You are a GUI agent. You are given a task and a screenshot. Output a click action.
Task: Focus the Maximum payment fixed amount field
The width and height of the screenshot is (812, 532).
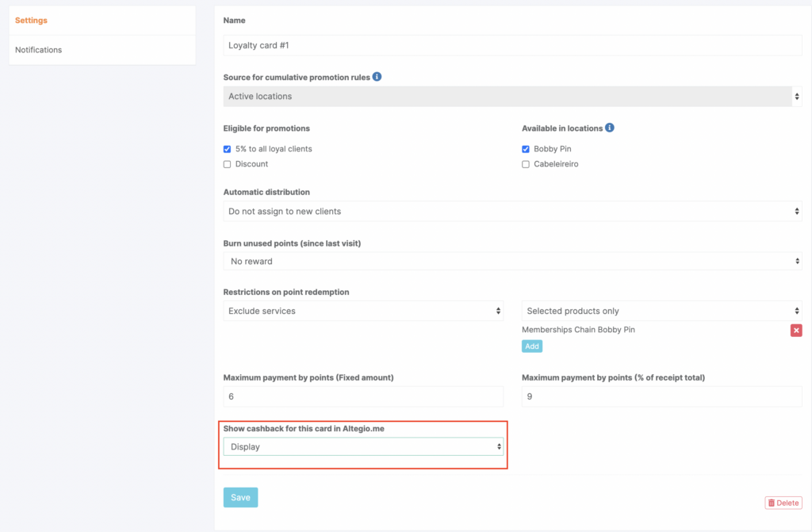[x=363, y=396]
